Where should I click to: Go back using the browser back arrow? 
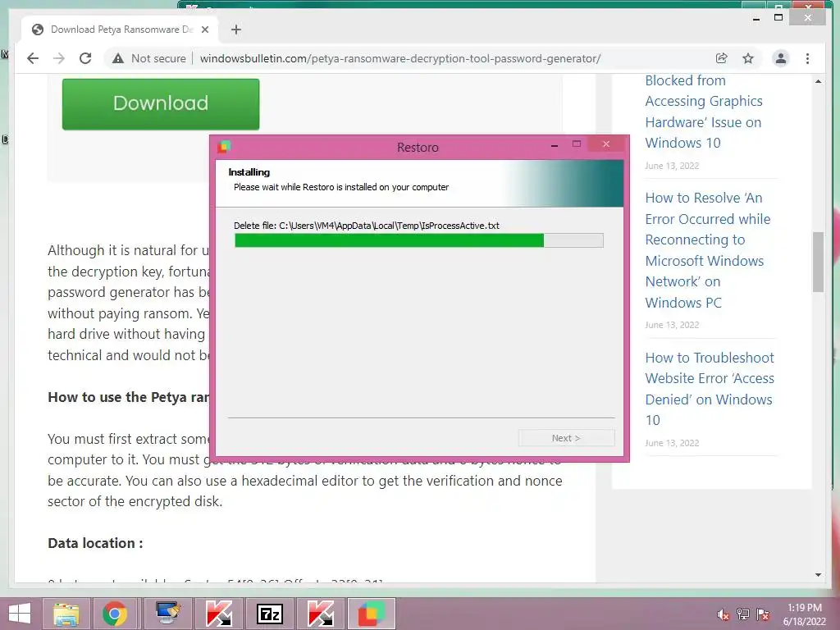[x=33, y=58]
